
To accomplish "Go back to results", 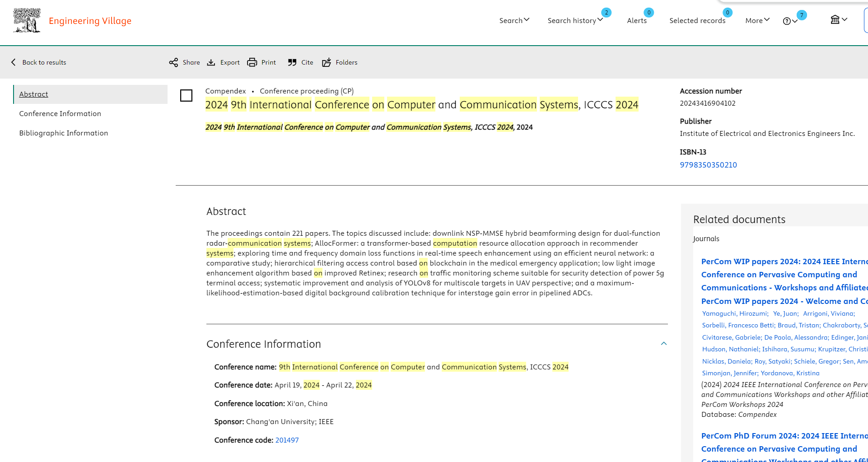I will point(44,62).
